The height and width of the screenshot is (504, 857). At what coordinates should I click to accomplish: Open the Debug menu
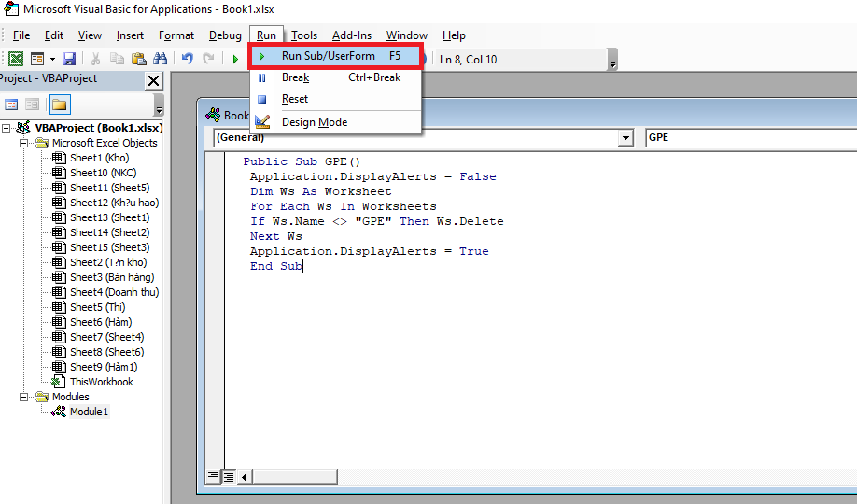[225, 35]
